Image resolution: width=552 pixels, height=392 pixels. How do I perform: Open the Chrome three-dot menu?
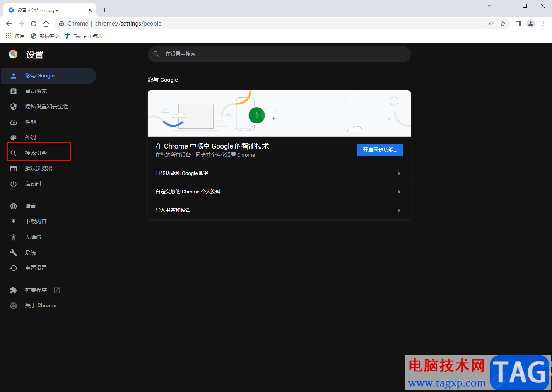pyautogui.click(x=543, y=24)
